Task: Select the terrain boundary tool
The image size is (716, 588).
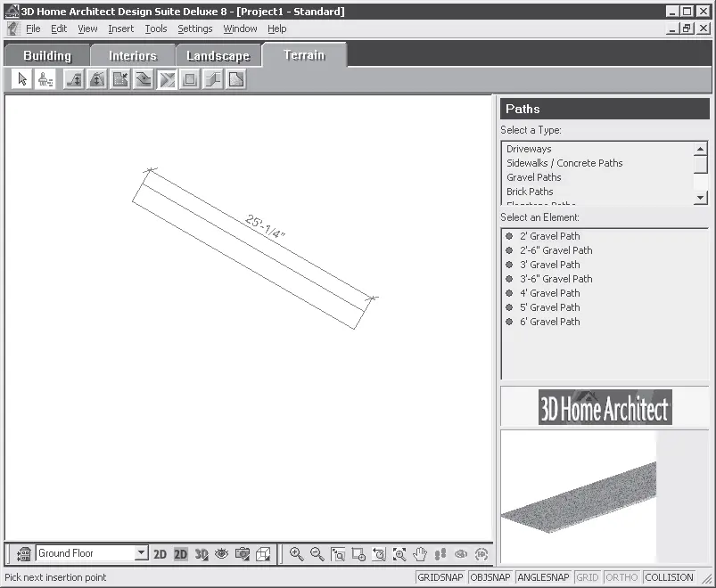Action: coord(236,79)
